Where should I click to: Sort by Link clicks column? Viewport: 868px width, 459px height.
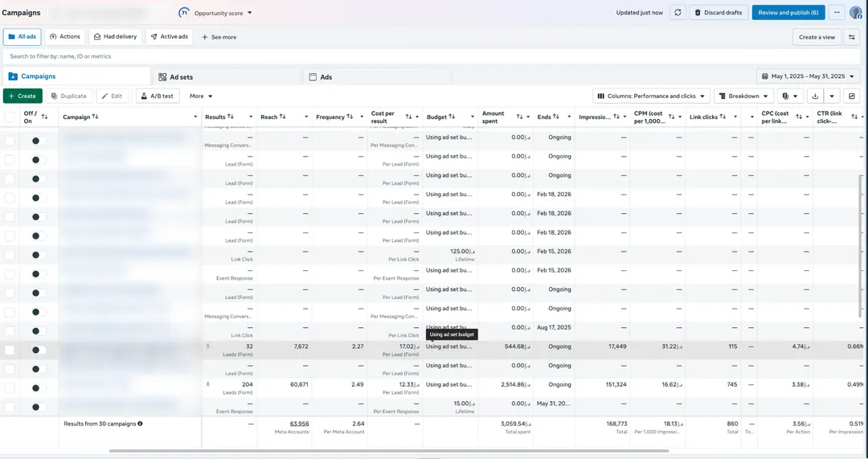[x=723, y=117]
